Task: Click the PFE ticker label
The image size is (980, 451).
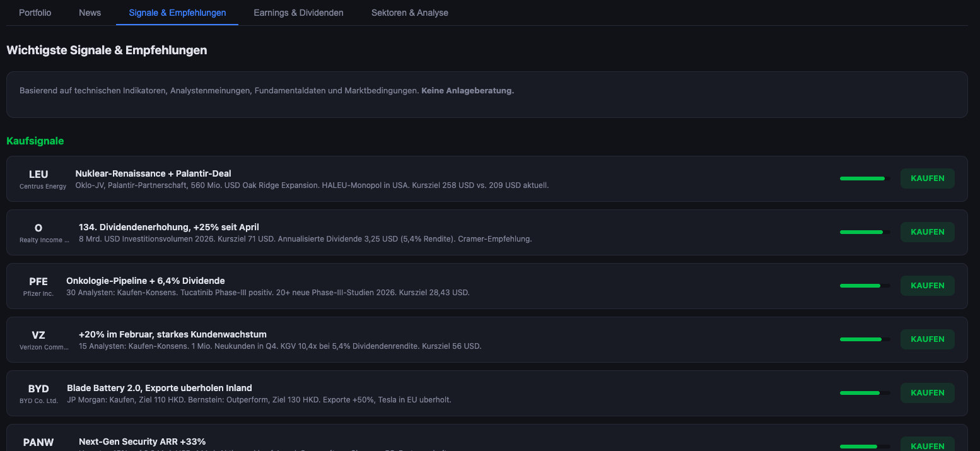Action: [x=38, y=281]
